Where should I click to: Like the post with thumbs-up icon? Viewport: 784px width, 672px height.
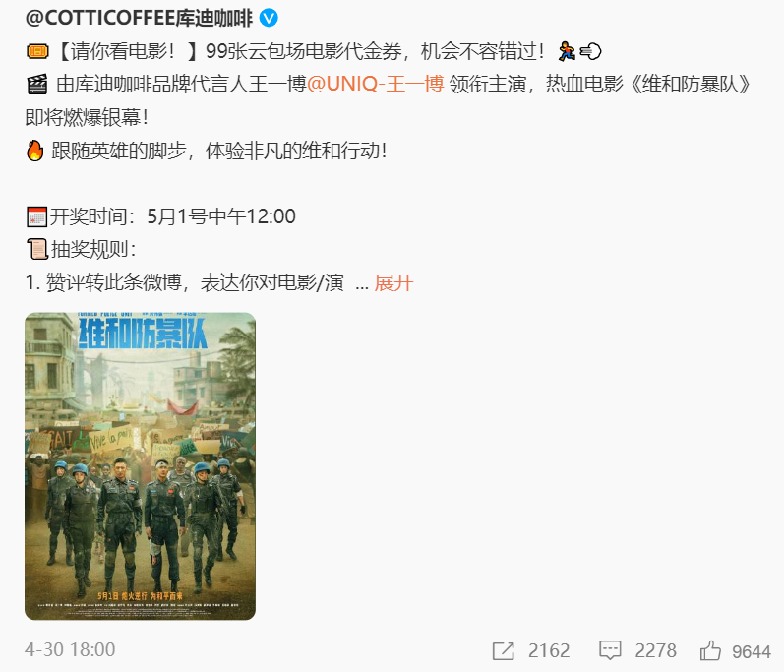click(x=710, y=650)
